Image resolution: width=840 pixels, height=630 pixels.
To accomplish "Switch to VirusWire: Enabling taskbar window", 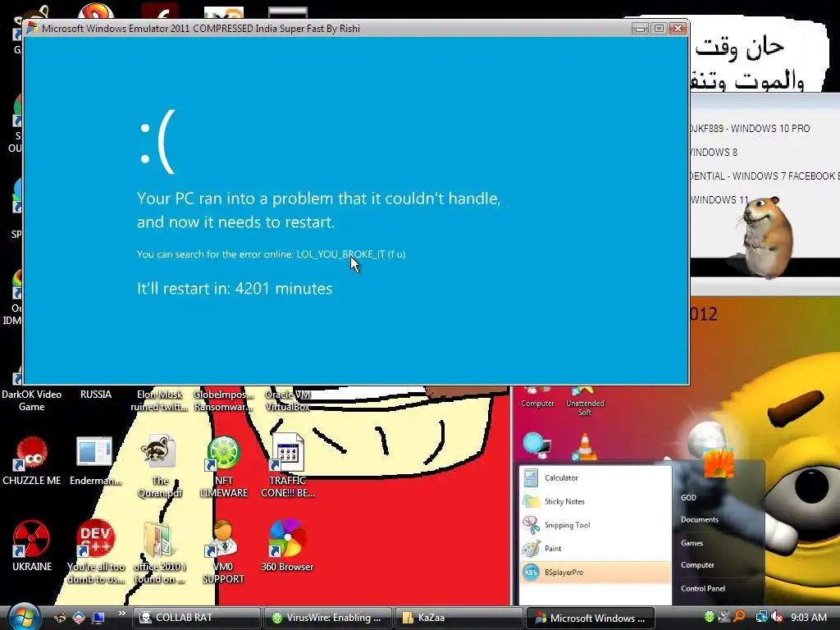I will pos(328,618).
